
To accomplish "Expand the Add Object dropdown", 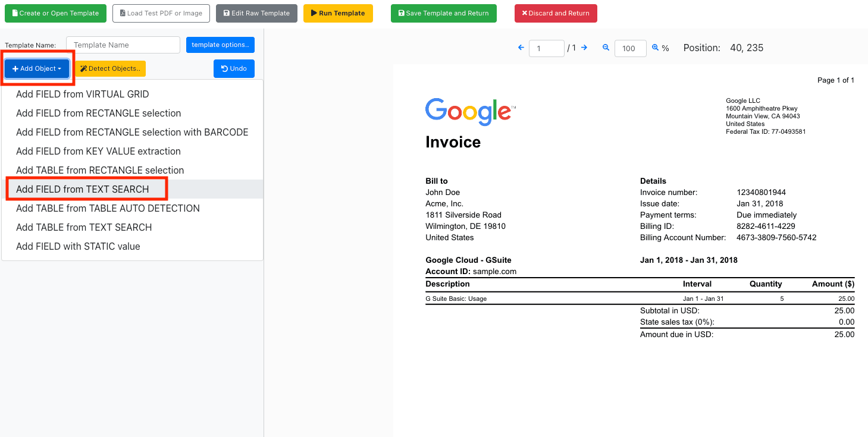I will [37, 69].
